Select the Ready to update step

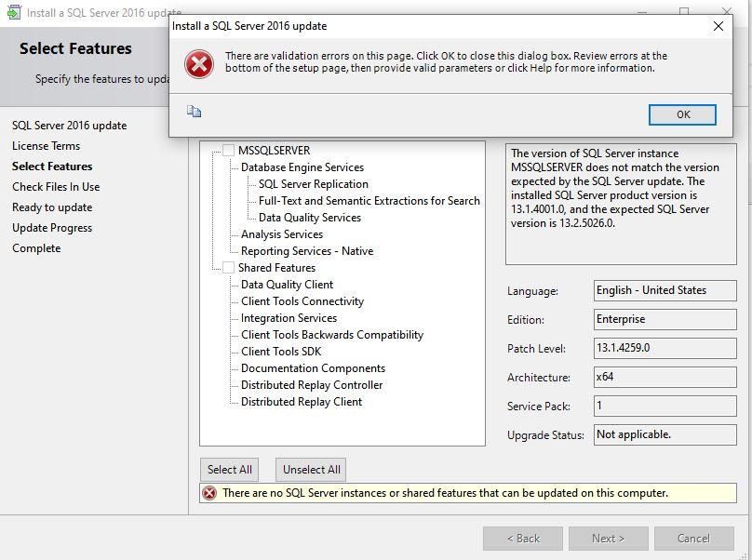[x=52, y=207]
